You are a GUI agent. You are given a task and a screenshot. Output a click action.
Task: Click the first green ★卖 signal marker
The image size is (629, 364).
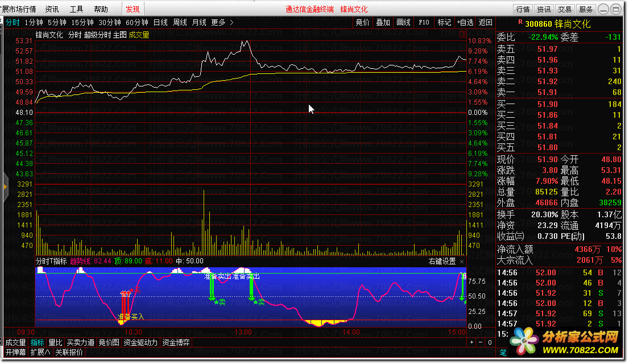pos(220,302)
